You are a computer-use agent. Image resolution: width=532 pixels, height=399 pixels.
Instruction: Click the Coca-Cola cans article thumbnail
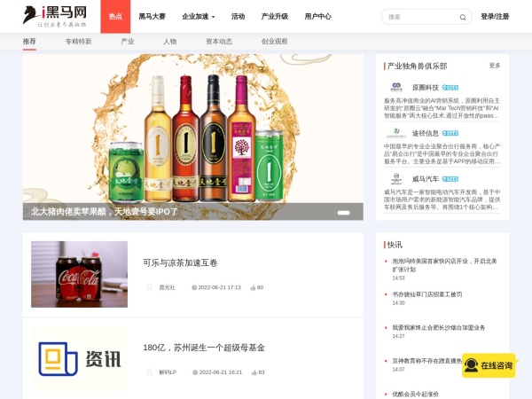coord(80,275)
